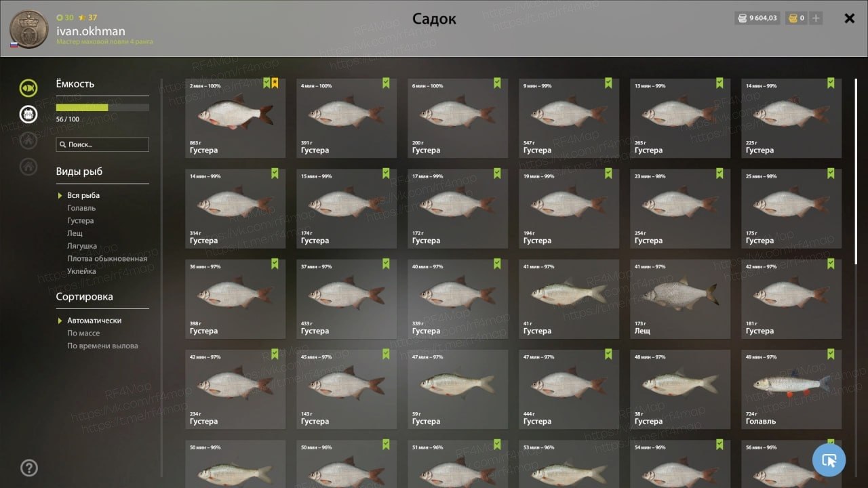Filter fish list by Плотва обыкновенная
The height and width of the screenshot is (488, 868).
(x=107, y=259)
